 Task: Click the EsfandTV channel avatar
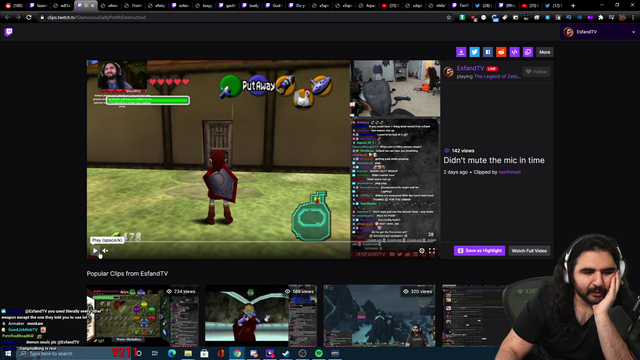(x=449, y=72)
